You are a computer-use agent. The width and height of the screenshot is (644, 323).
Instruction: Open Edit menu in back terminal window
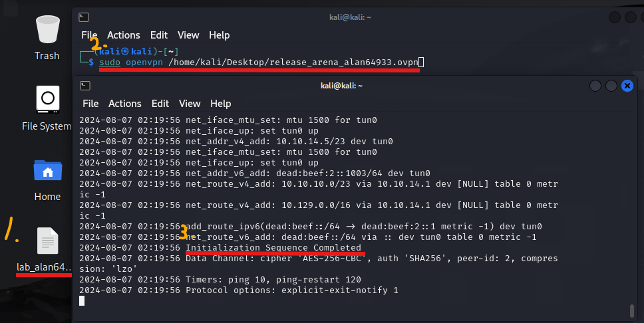click(159, 35)
